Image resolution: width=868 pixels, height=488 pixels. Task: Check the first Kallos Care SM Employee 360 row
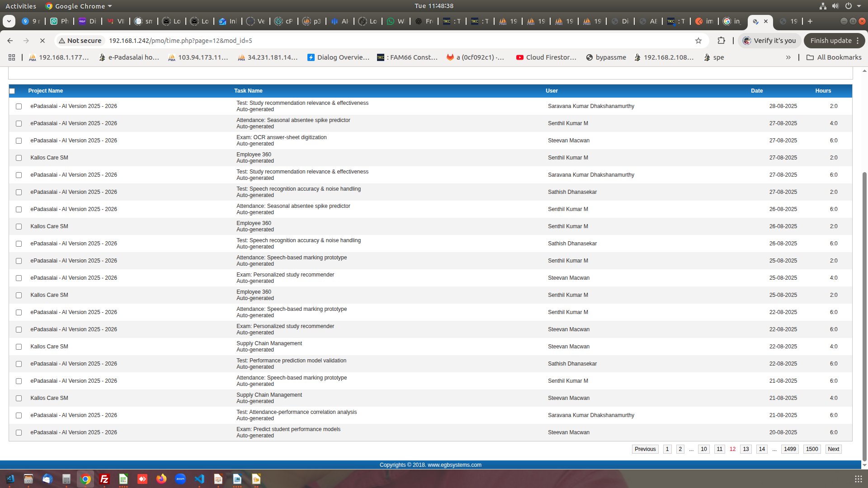(x=19, y=158)
